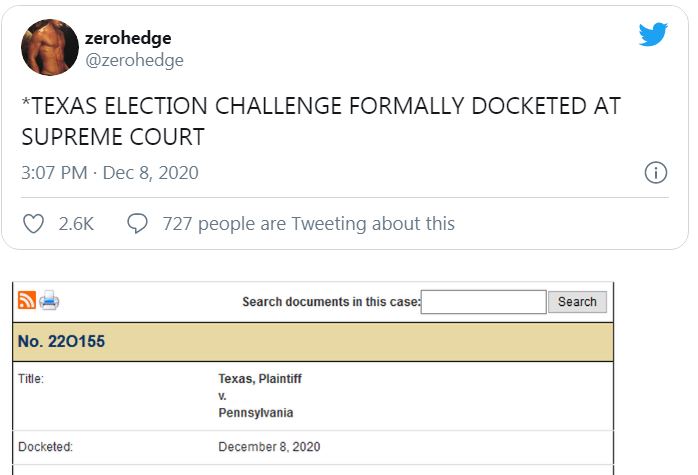
Task: Click the 2.6K likes count
Action: (x=76, y=223)
